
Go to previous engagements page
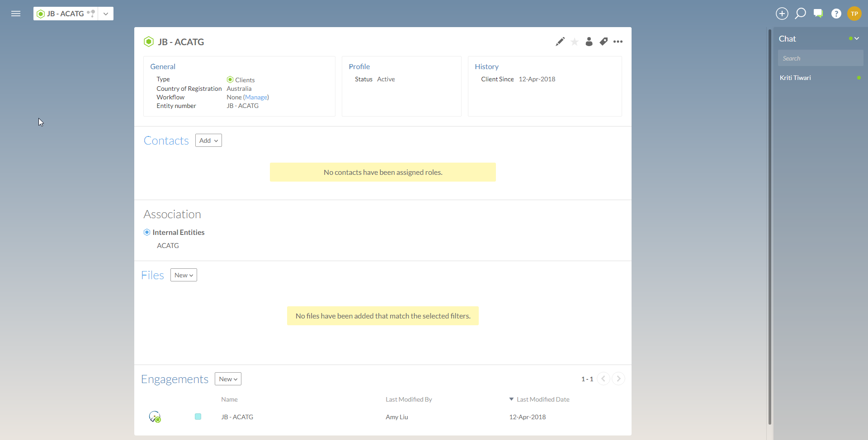tap(604, 379)
